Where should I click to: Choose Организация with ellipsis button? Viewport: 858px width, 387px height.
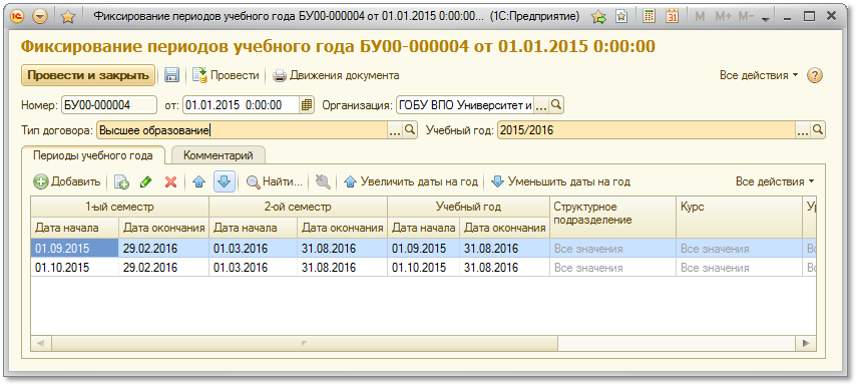click(x=541, y=105)
